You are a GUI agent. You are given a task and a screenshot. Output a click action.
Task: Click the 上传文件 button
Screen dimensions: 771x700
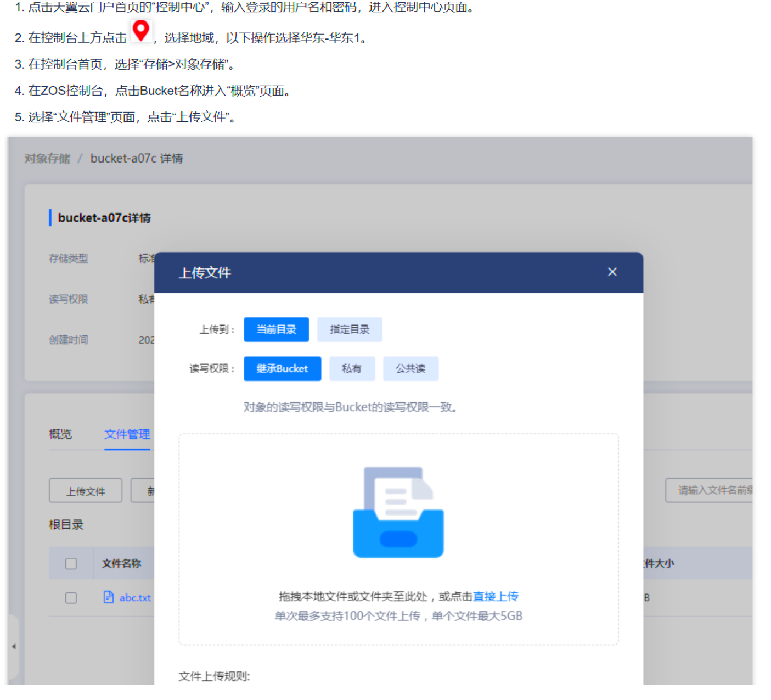(x=85, y=490)
